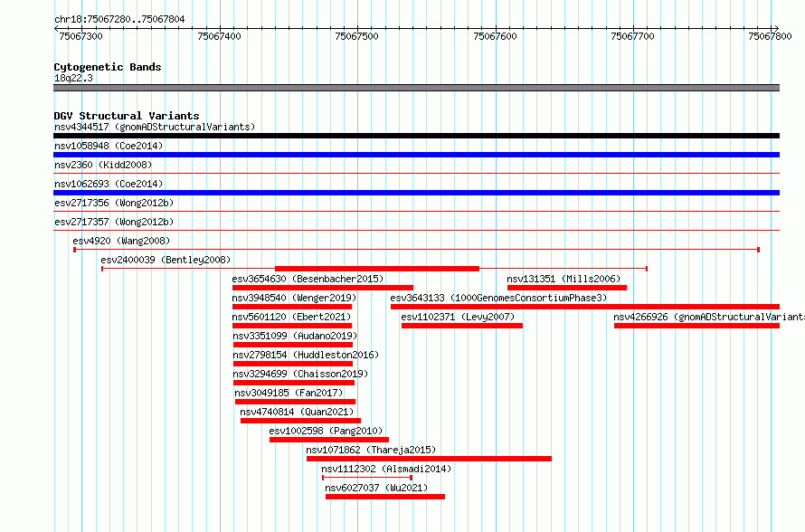Viewport: 805px width, 532px height.
Task: Click the red bar under nsv1071862
Action: 430,459
